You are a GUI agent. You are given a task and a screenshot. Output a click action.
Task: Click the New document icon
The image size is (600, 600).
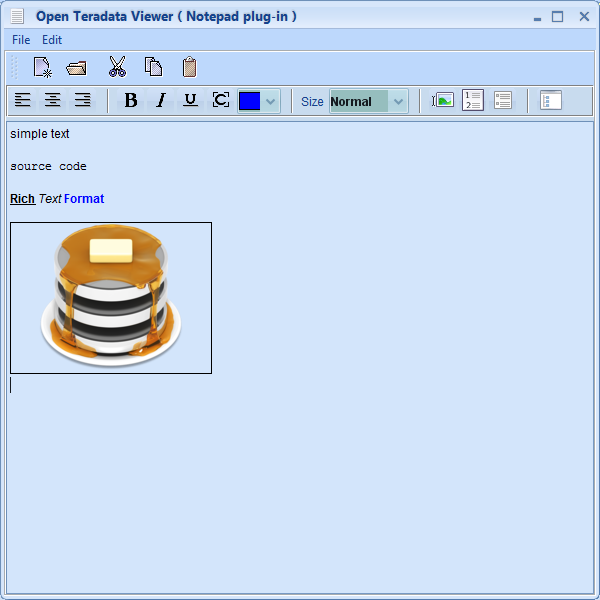click(x=42, y=68)
